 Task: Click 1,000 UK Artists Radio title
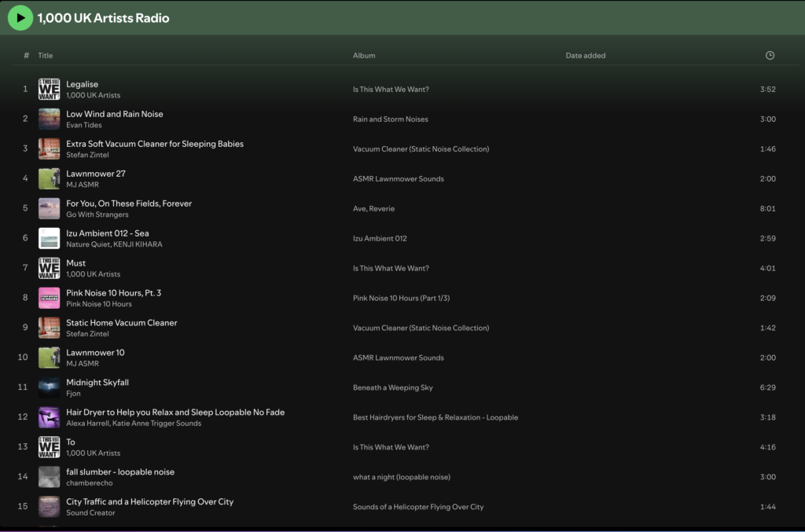103,18
